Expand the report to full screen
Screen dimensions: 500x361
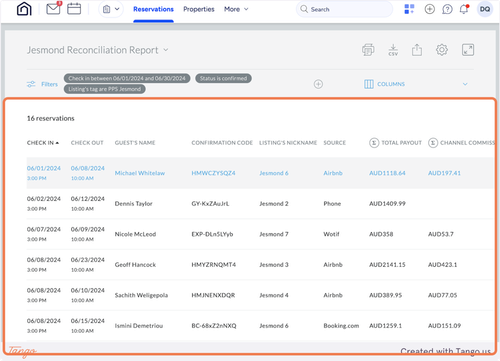point(468,50)
